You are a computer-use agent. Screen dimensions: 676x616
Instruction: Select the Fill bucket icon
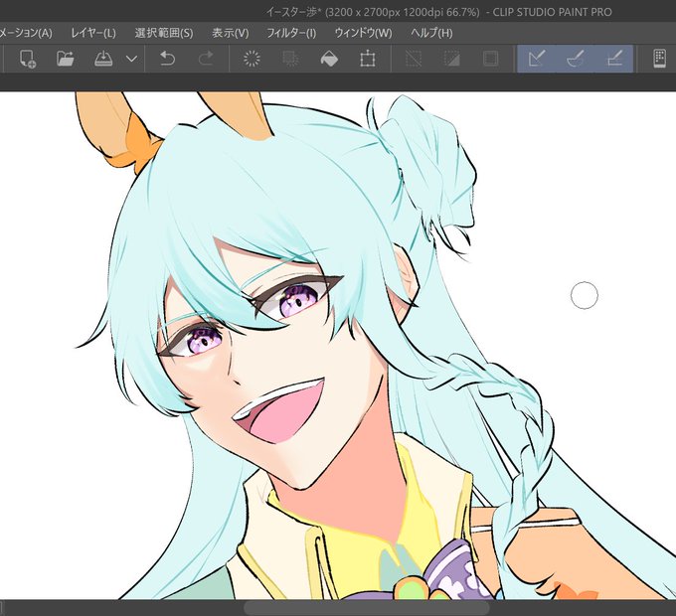click(x=329, y=59)
